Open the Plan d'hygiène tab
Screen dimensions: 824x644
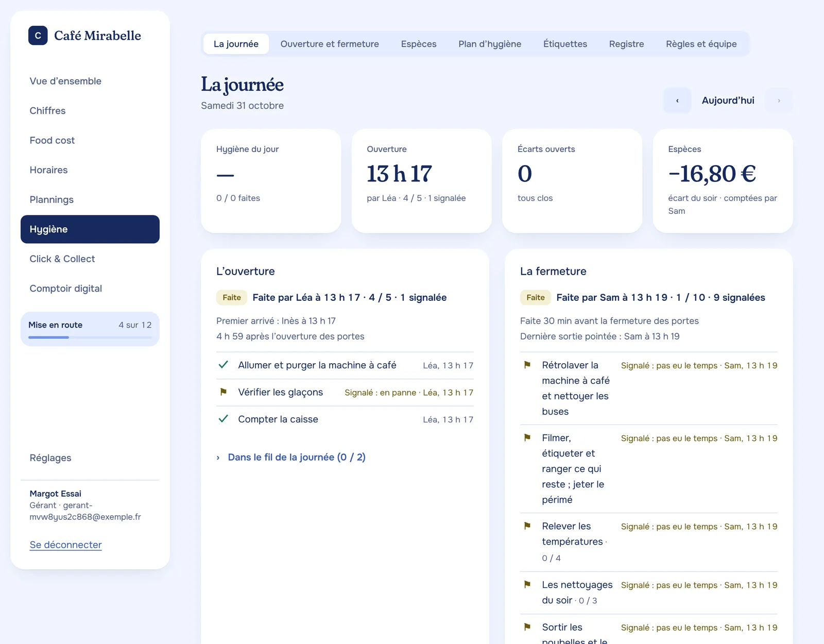490,44
